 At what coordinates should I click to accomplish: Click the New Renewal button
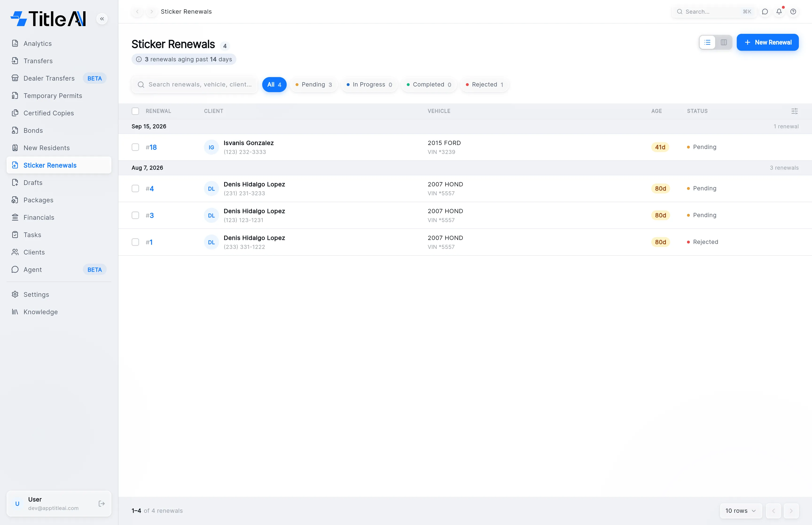click(x=767, y=42)
